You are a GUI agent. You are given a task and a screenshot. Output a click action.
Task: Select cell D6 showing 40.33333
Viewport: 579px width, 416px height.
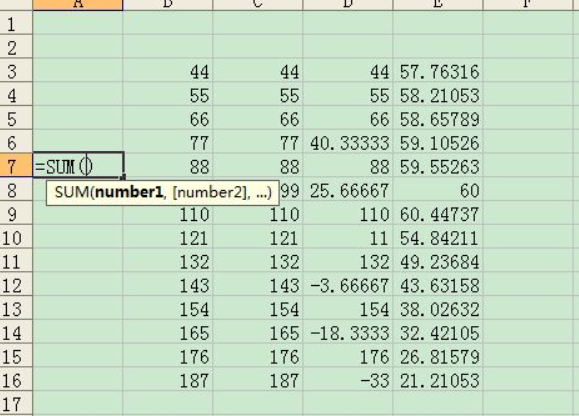348,142
